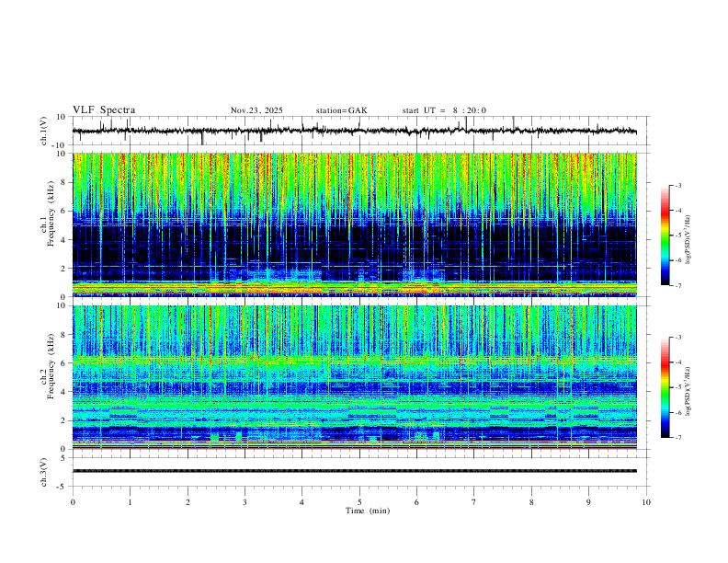728x563 pixels.
Task: Click the 'Time (min)' axis label
Action: (368, 511)
